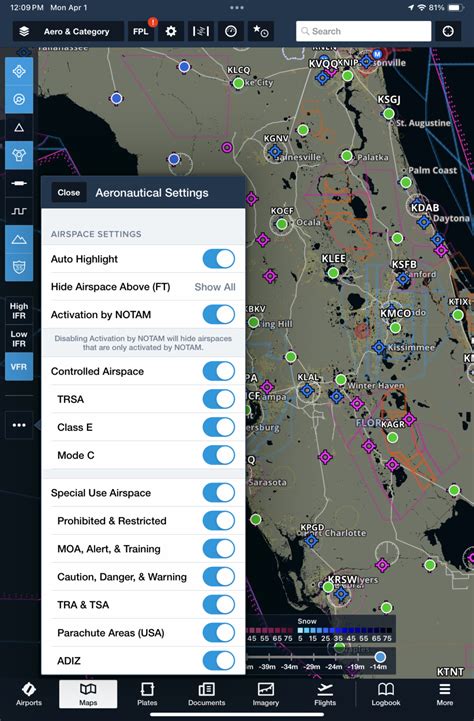Open the FPL flight plan button
474x721 pixels.
click(141, 31)
